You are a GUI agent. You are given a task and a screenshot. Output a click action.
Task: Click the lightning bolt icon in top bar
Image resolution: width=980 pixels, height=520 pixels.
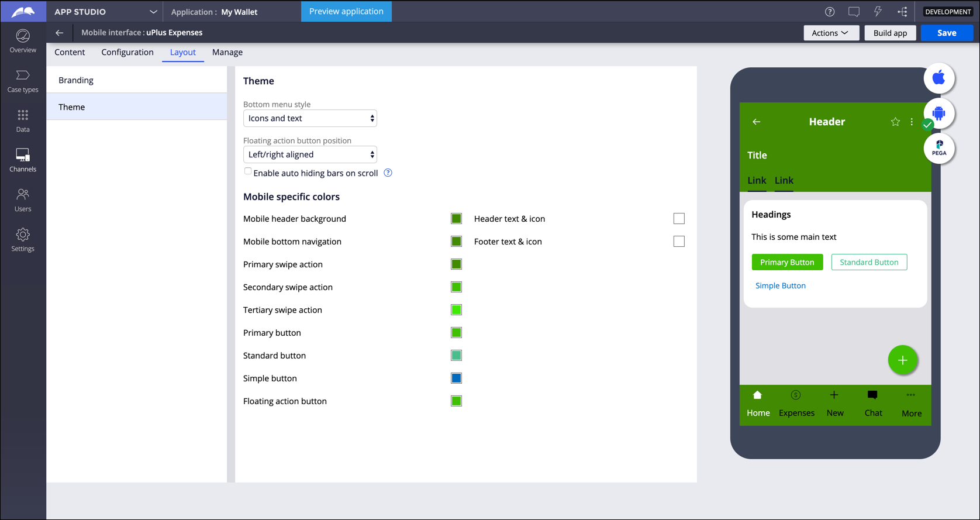[878, 12]
